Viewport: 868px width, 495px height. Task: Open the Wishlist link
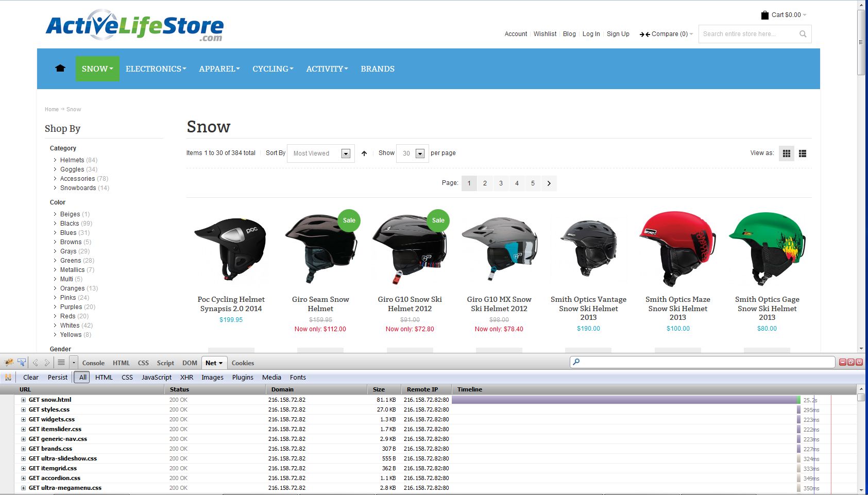coord(545,34)
